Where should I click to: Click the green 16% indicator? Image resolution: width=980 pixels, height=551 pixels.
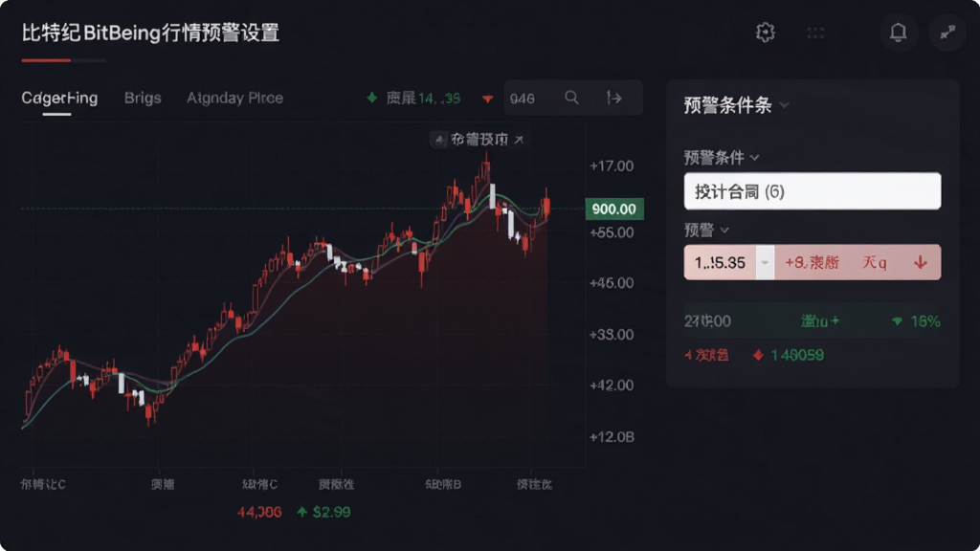coord(916,321)
